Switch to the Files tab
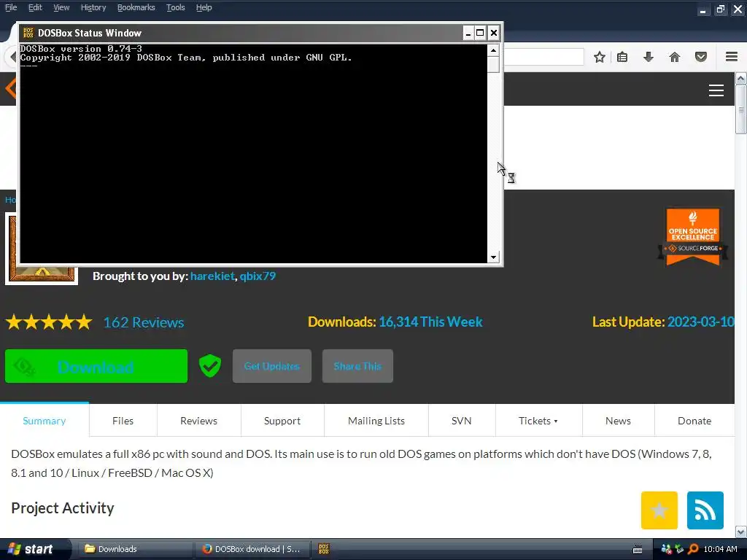 point(123,421)
